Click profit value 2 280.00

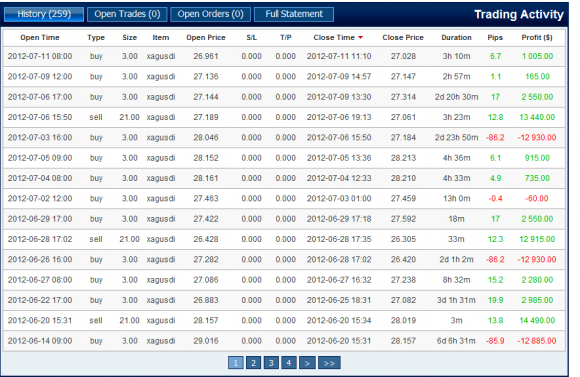pos(537,280)
